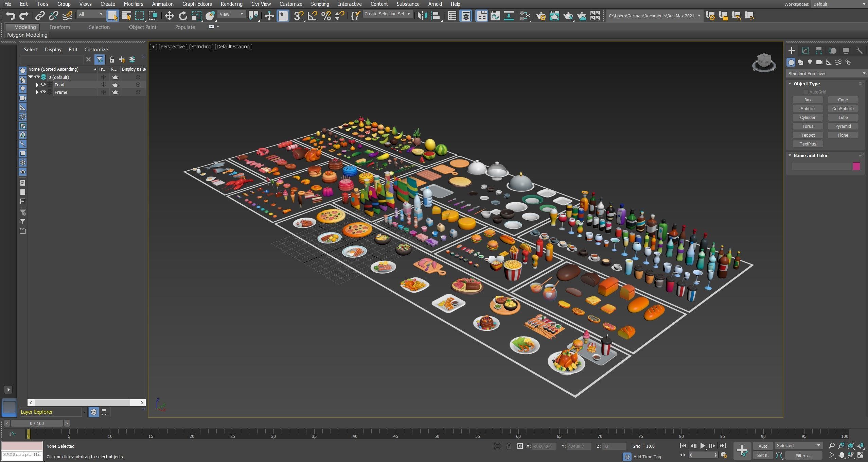Choose the Select Object tool
The height and width of the screenshot is (462, 868).
pos(112,16)
